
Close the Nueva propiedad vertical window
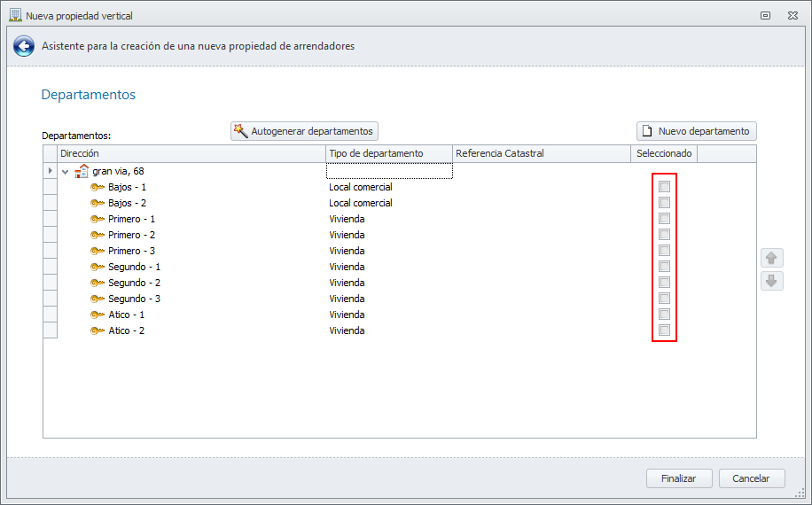pos(792,16)
